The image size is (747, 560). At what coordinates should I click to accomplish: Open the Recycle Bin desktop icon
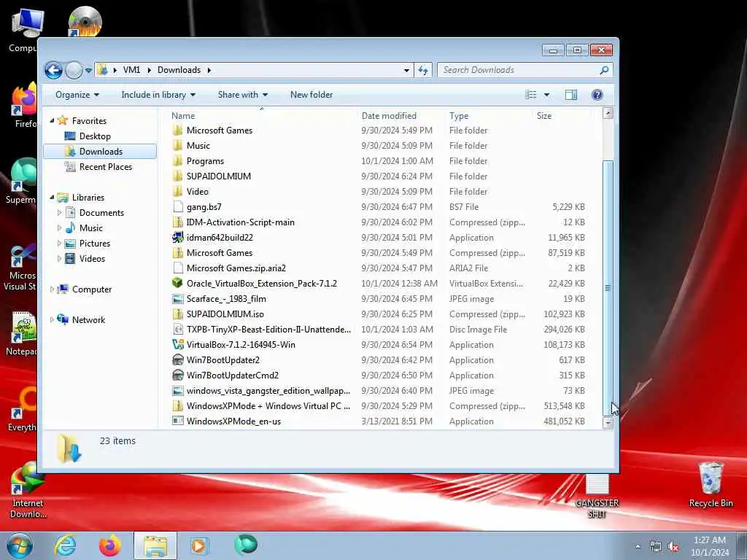click(x=711, y=485)
